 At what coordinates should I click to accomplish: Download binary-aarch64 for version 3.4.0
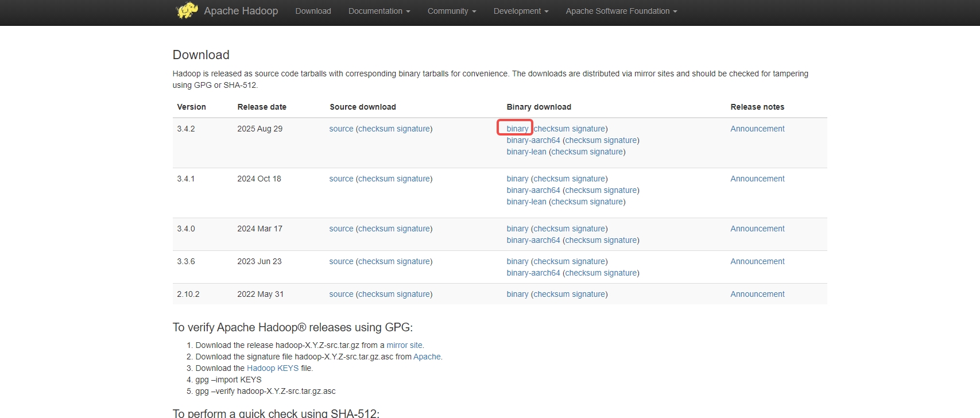coord(533,240)
